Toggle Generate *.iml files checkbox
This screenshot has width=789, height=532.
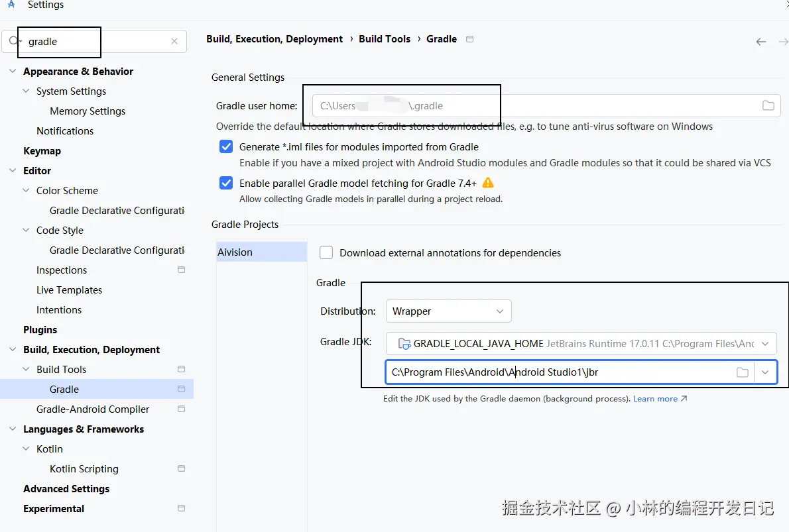tap(226, 147)
